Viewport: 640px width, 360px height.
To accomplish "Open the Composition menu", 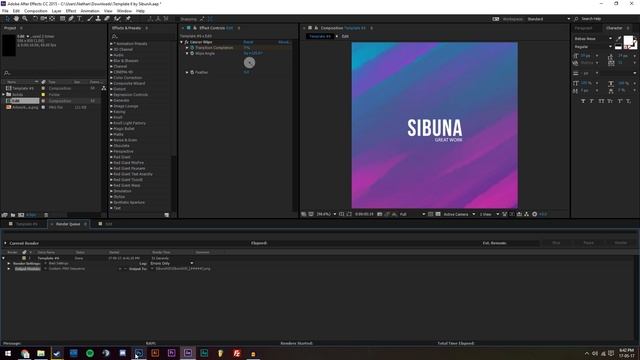I will [x=36, y=11].
